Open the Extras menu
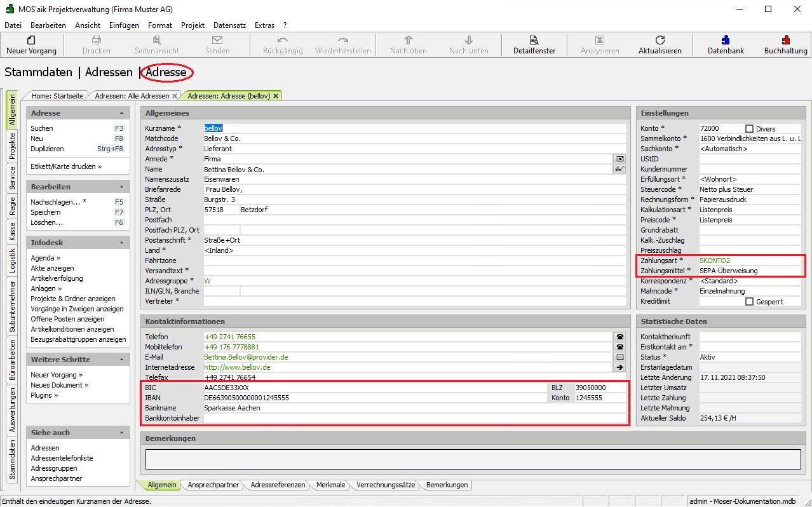 pos(264,25)
